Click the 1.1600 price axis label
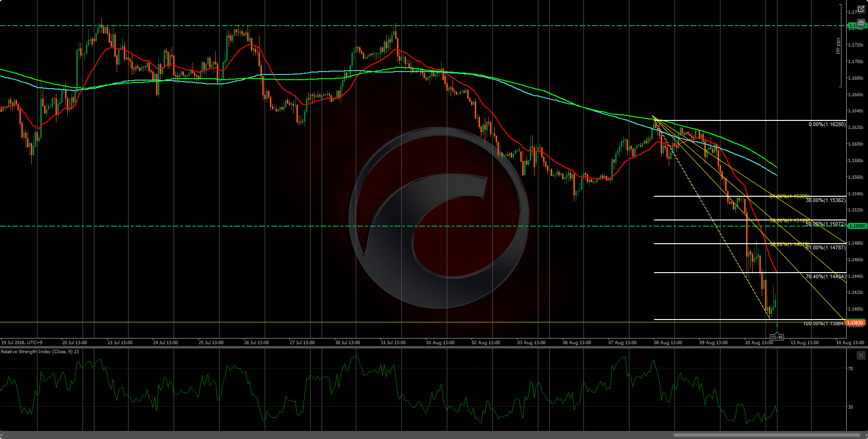This screenshot has width=868, height=439. coord(856,144)
